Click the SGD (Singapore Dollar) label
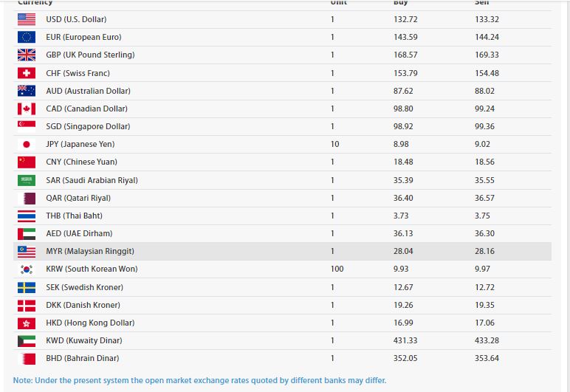 tap(88, 127)
